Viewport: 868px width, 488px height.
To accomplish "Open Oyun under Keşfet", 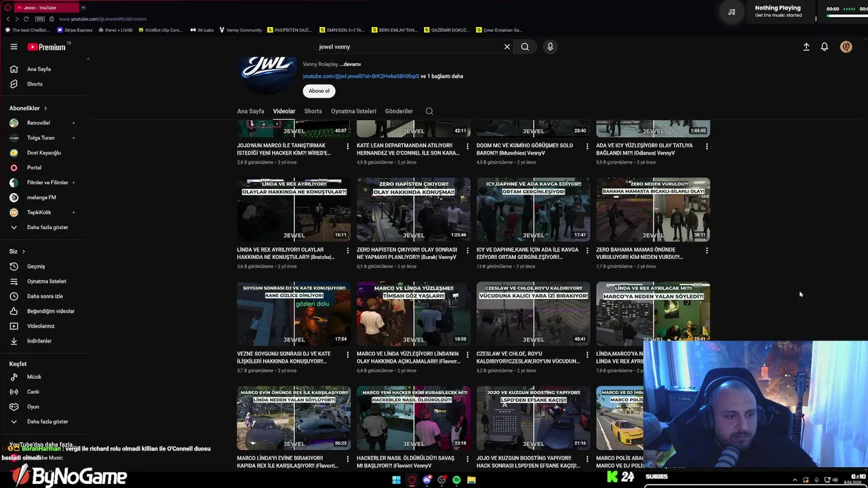I will click(45, 407).
